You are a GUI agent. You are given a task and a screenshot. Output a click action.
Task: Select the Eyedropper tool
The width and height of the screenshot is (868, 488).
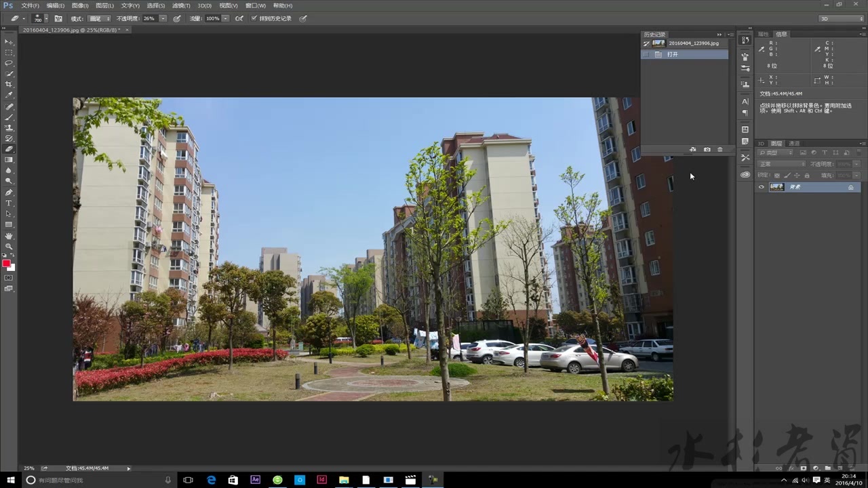(9, 96)
